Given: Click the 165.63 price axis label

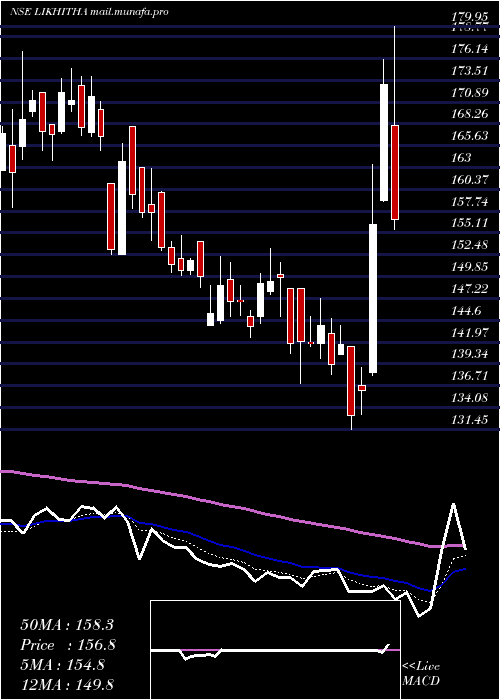Looking at the screenshot, I should [469, 136].
